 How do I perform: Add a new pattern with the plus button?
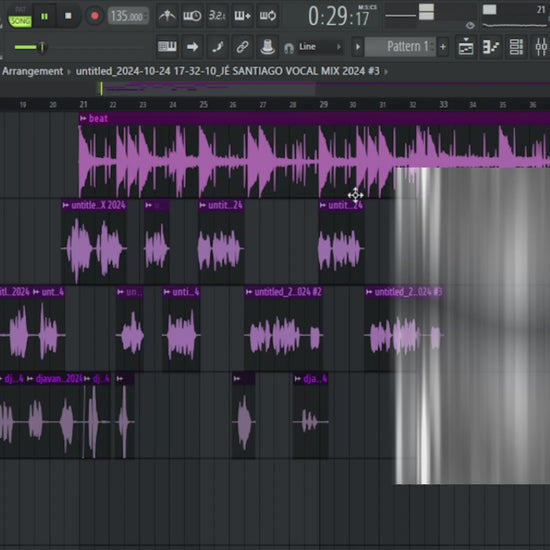tap(443, 47)
